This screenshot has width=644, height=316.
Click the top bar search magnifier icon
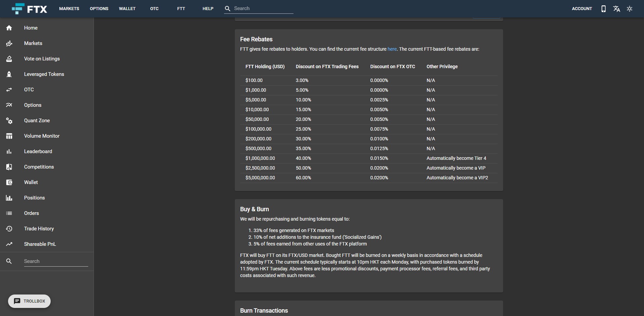click(227, 9)
